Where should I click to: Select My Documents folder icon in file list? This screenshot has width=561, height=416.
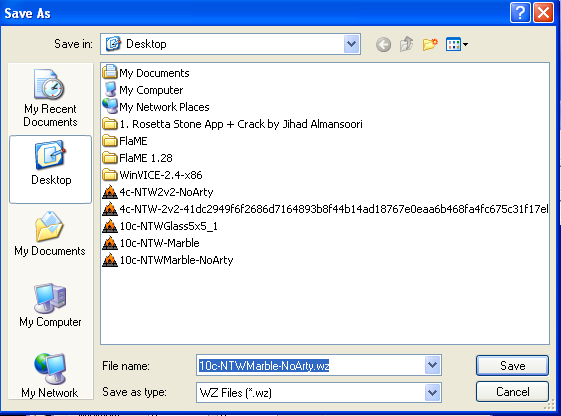click(x=110, y=73)
